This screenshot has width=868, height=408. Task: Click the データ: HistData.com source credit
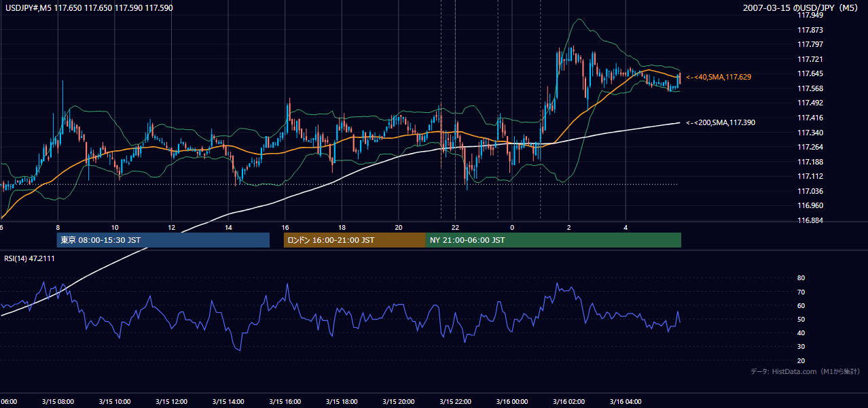pyautogui.click(x=806, y=371)
